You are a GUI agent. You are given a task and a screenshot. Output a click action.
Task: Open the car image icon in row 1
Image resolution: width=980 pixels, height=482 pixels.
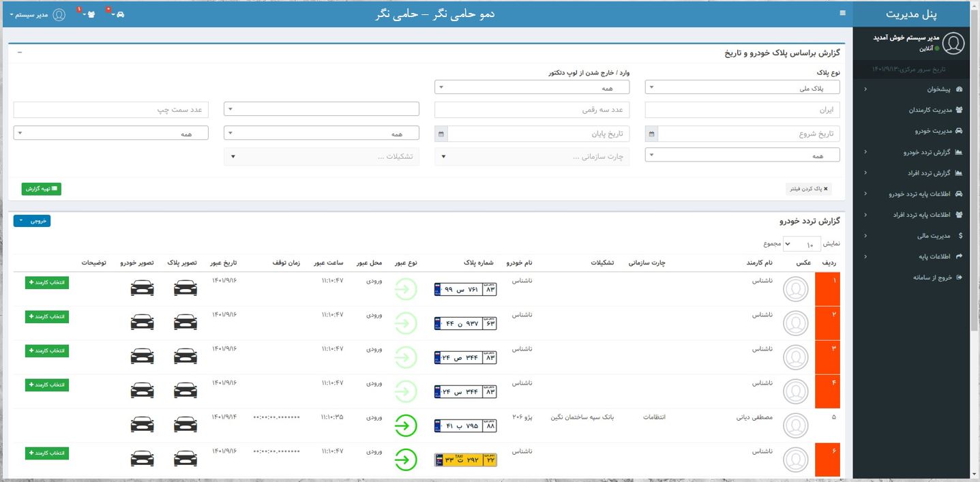142,288
